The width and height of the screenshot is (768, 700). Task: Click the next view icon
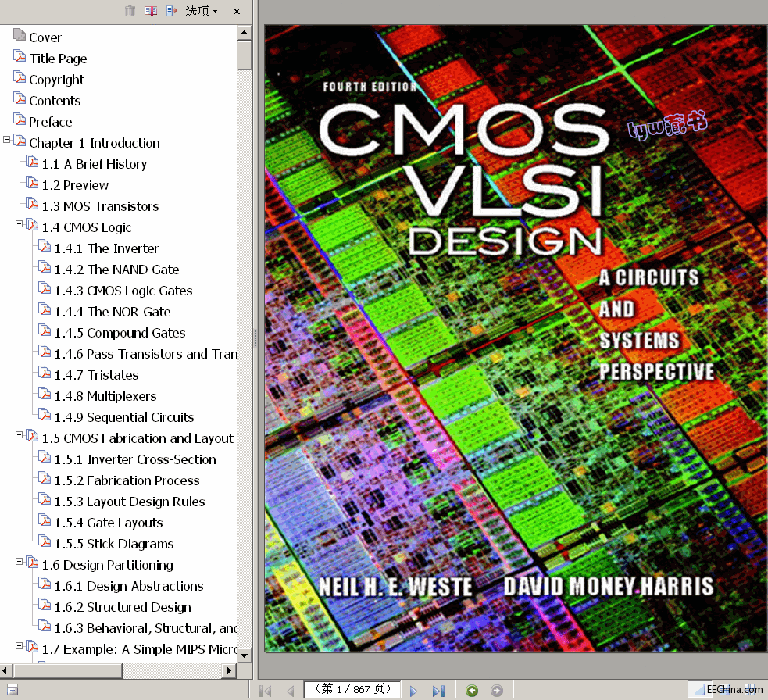tap(497, 689)
